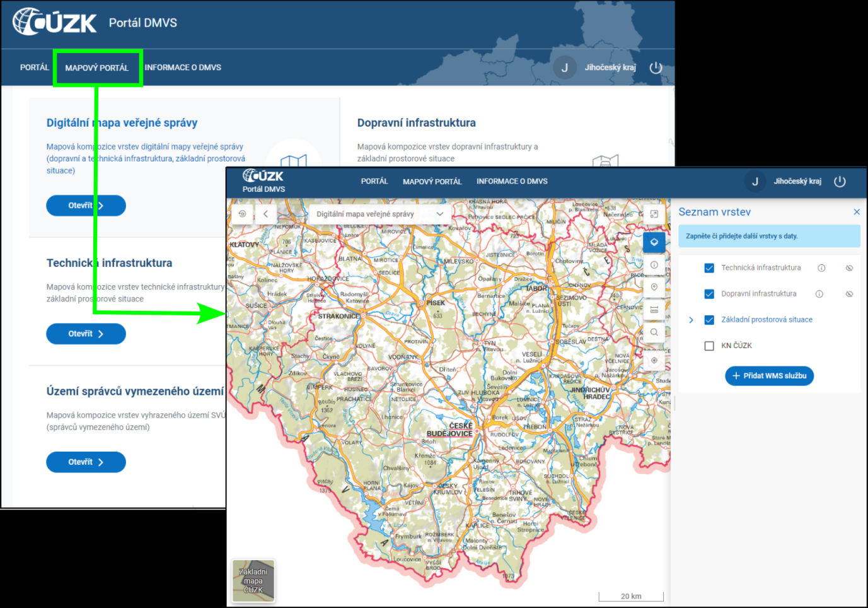Click the Přidat WMS službu button
Image resolution: width=868 pixels, height=608 pixels.
click(769, 376)
